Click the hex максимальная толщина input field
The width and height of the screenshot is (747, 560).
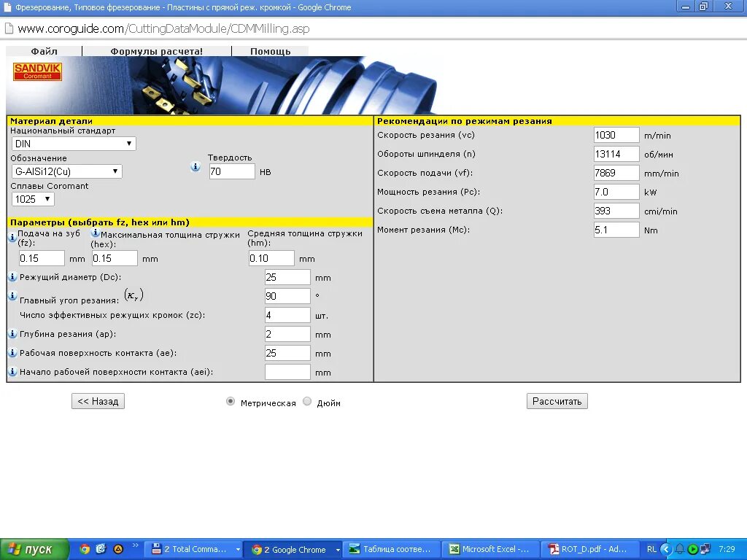click(115, 258)
